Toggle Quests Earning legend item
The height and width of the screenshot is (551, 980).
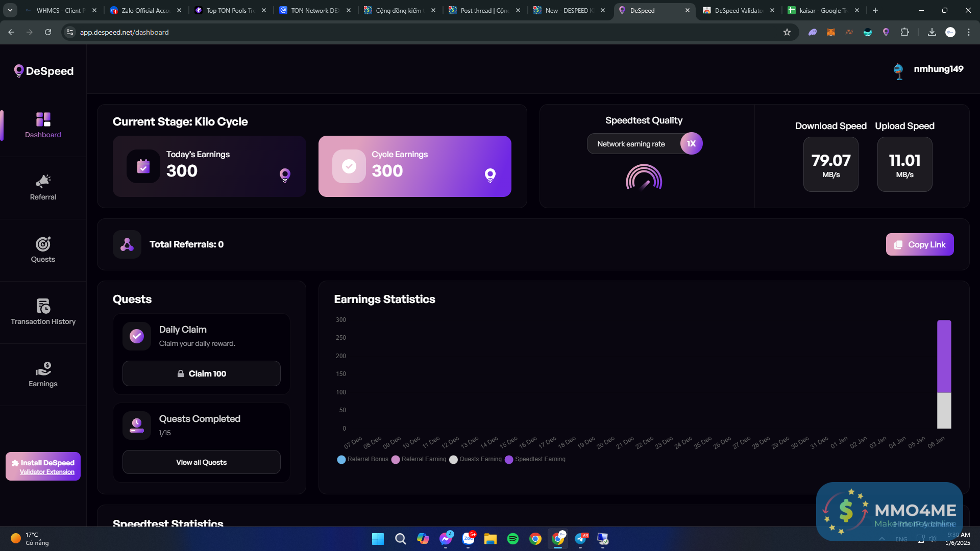coord(475,459)
